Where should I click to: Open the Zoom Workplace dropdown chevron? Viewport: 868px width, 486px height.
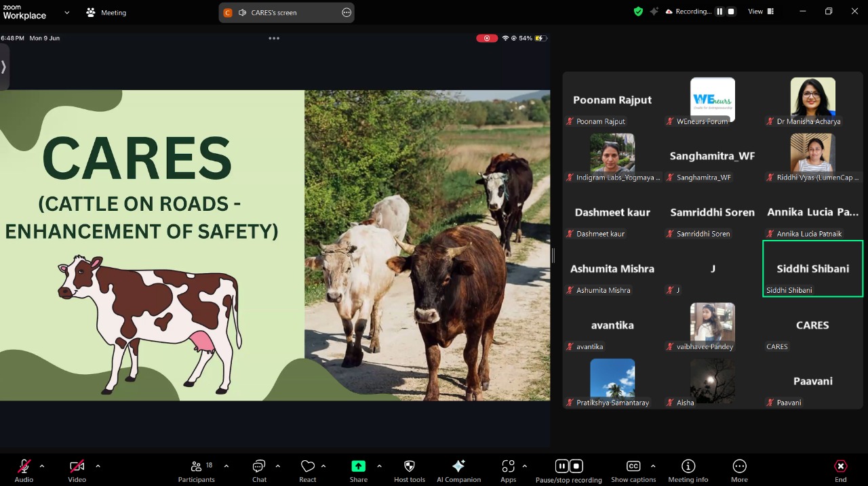click(x=66, y=12)
